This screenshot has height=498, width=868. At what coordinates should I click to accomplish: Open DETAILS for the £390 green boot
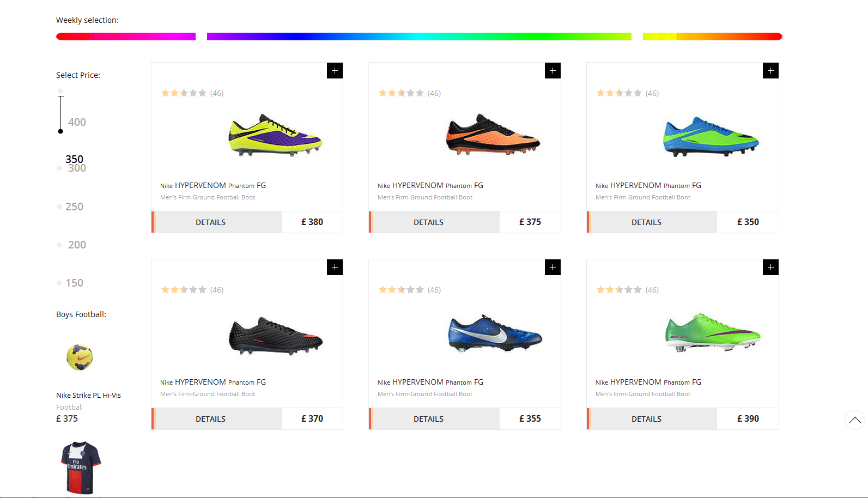[x=647, y=419]
